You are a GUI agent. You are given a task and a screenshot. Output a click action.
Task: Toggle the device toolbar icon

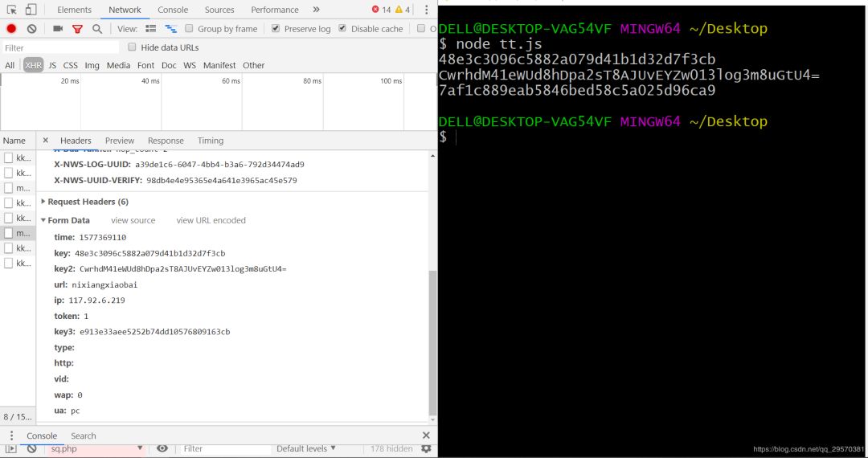(x=31, y=10)
